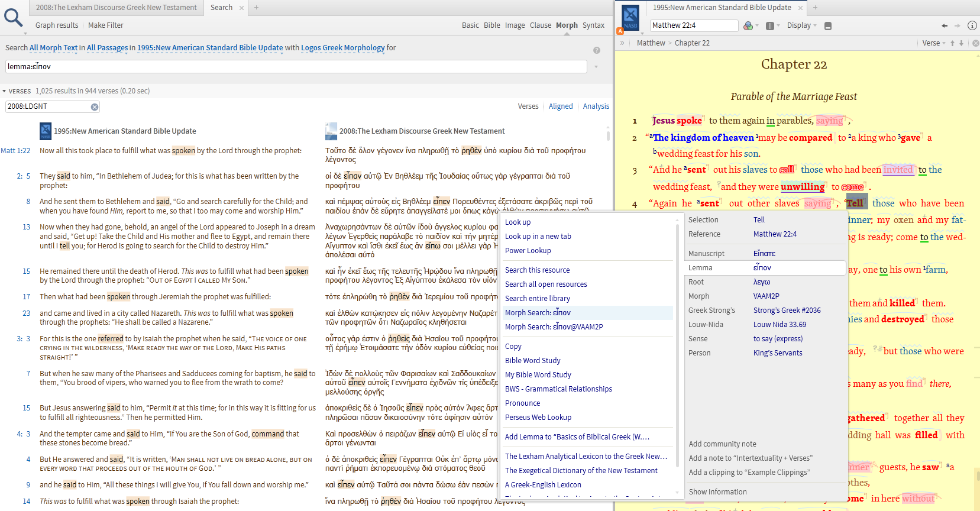Select the Lemma row in context menu
This screenshot has height=511, width=980.
(765, 268)
